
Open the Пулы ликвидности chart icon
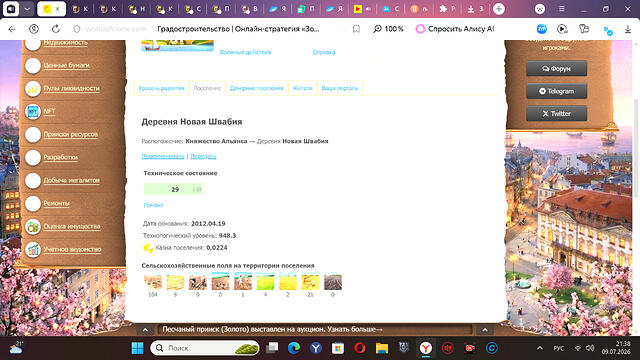coord(33,88)
